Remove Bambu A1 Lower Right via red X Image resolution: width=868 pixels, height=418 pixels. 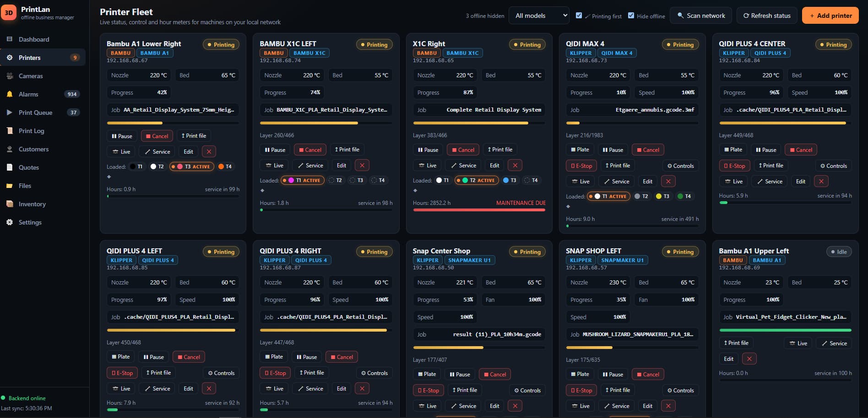[209, 151]
